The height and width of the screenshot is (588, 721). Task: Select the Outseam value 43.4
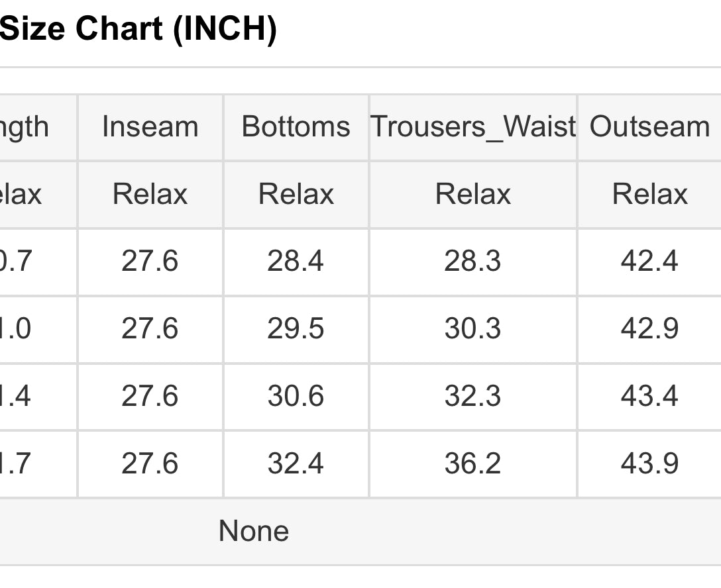click(649, 397)
